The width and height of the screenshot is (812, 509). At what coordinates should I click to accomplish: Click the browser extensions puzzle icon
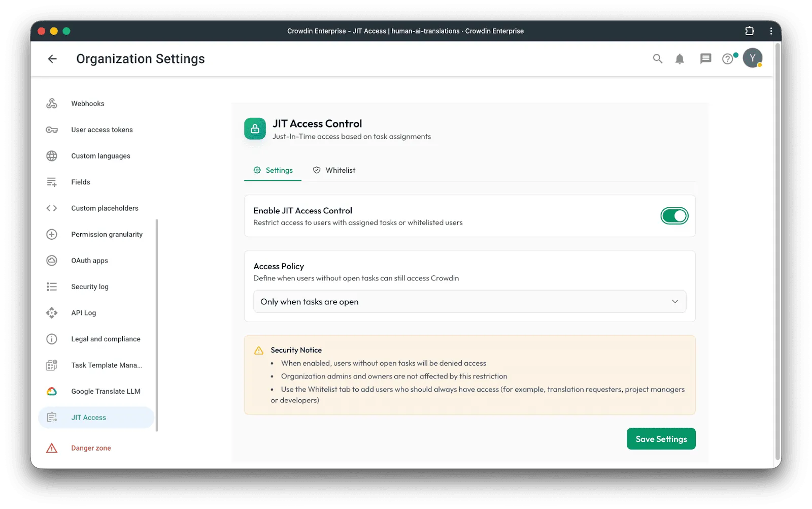click(x=750, y=31)
